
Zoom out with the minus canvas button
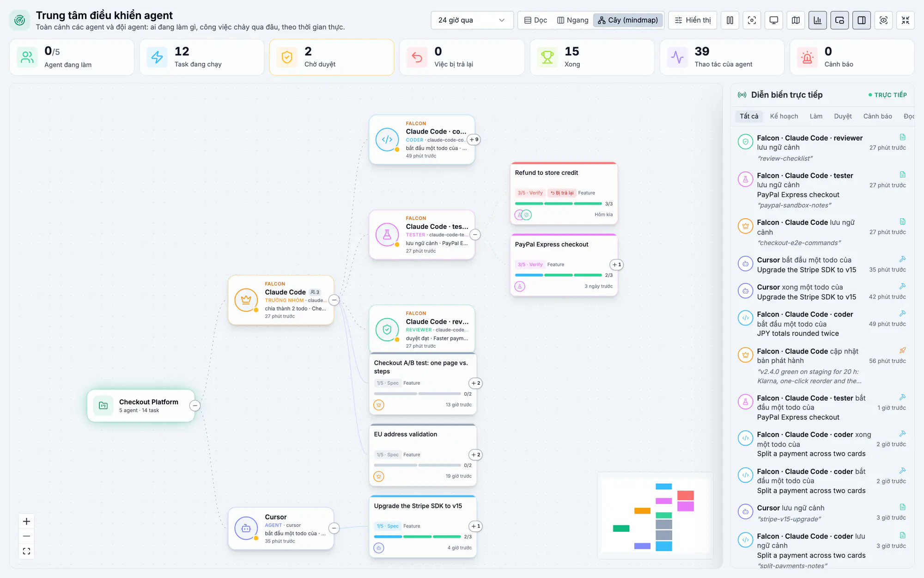[x=27, y=536]
